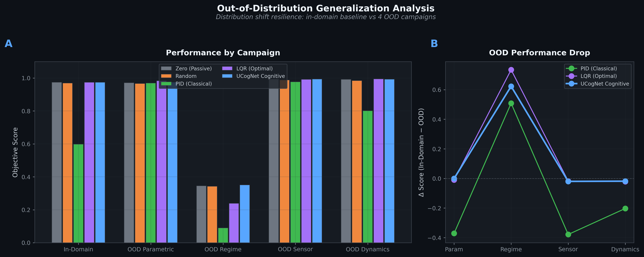
Task: Click the 'Random' legend label
Action: 186,76
